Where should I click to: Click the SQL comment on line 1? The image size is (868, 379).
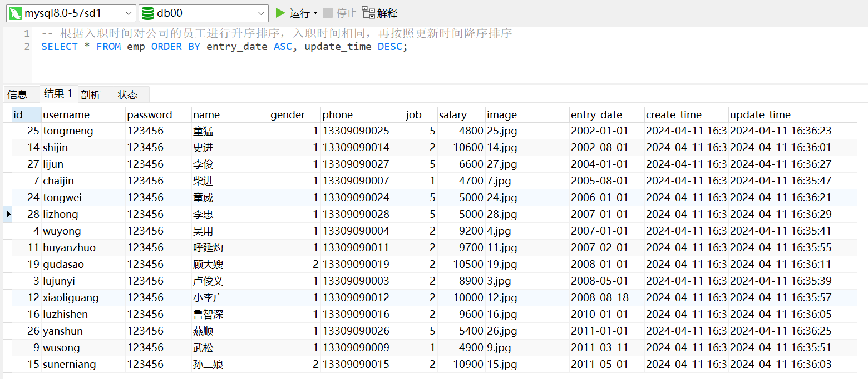point(277,34)
